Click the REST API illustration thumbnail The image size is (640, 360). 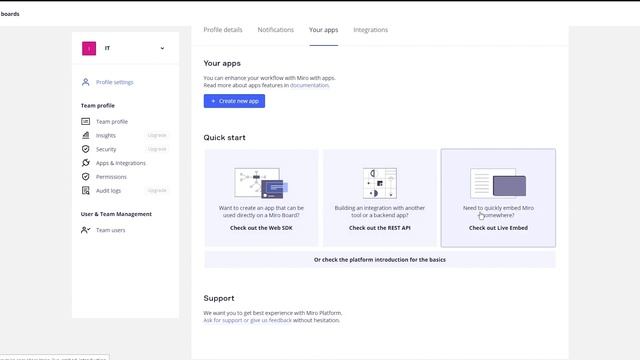(380, 183)
